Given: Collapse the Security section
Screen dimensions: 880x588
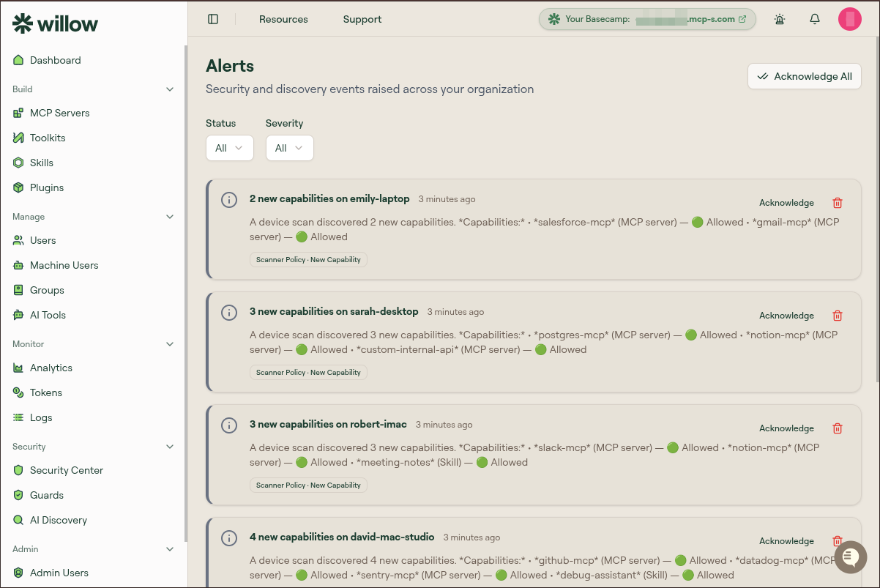Looking at the screenshot, I should click(170, 447).
